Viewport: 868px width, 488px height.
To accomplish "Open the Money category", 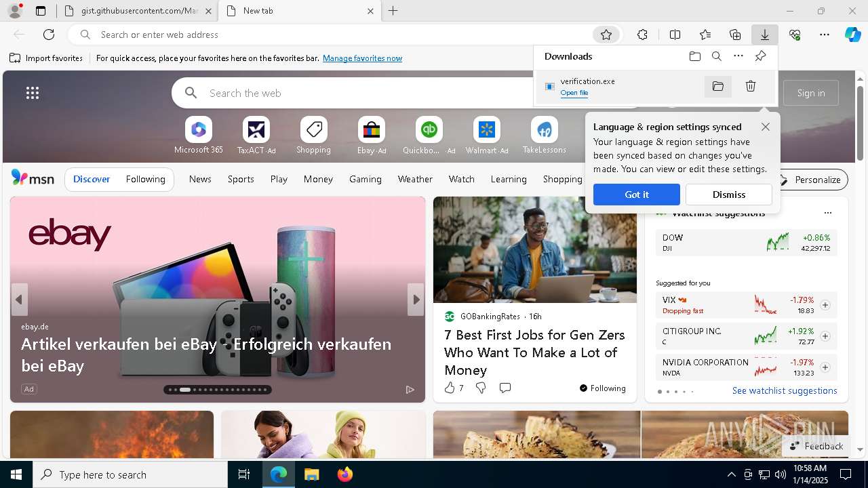I will click(x=318, y=179).
